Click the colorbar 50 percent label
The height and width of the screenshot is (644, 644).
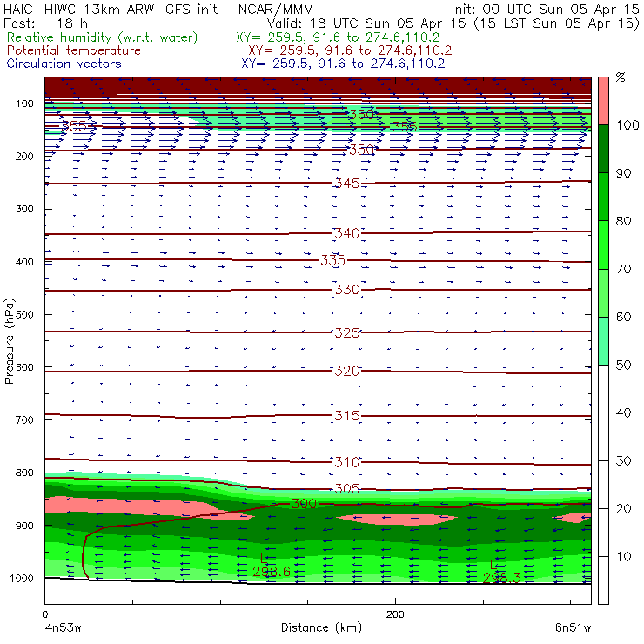click(x=623, y=366)
